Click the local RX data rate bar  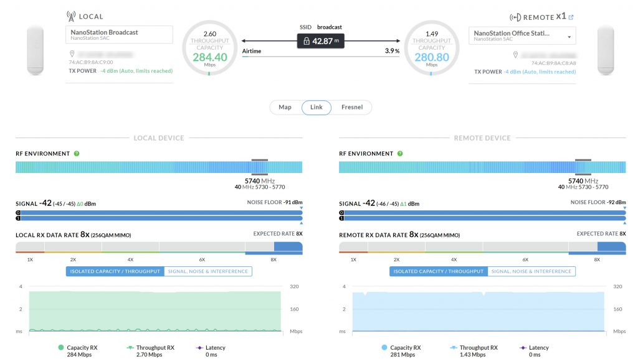(159, 248)
